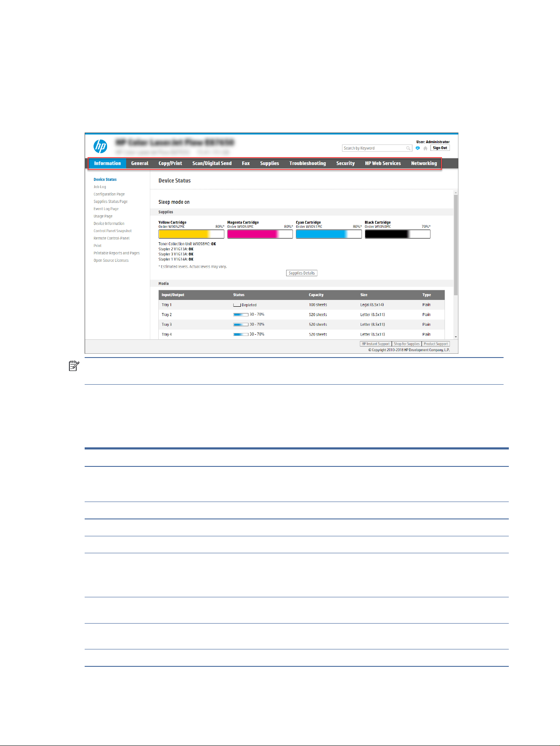Open the Usage Page link
The height and width of the screenshot is (746, 560).
click(103, 216)
